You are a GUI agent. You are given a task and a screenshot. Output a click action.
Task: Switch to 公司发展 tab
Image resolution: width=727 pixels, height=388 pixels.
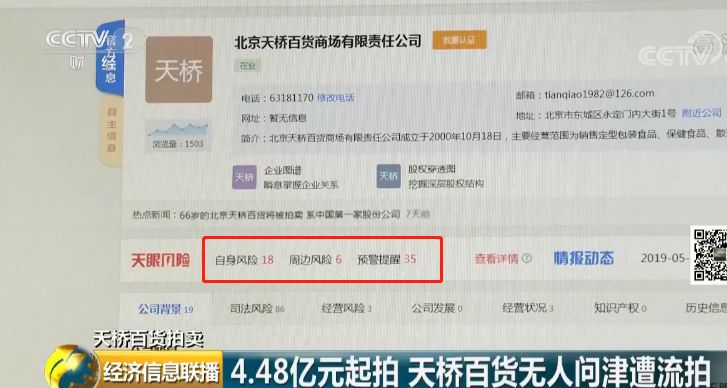[x=437, y=308]
